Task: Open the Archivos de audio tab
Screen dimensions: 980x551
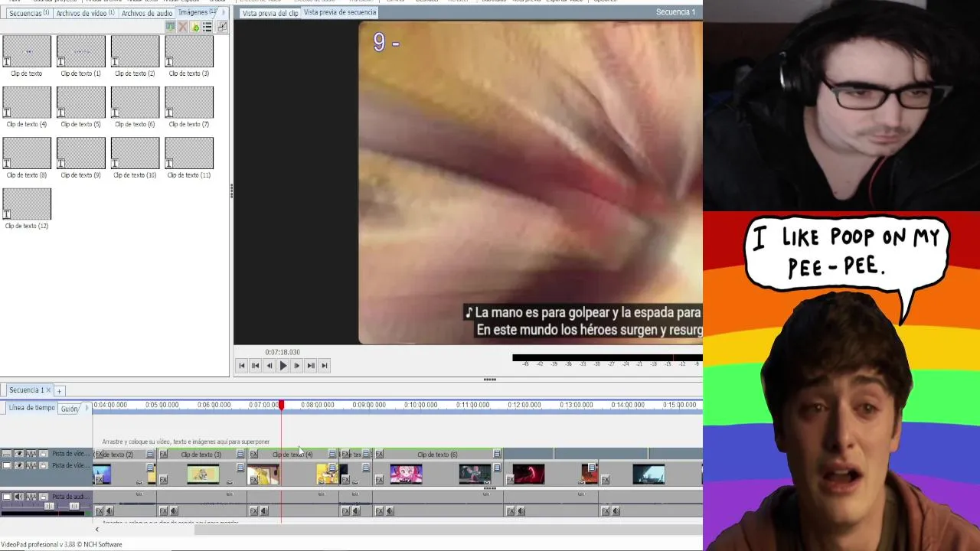Action: 147,13
